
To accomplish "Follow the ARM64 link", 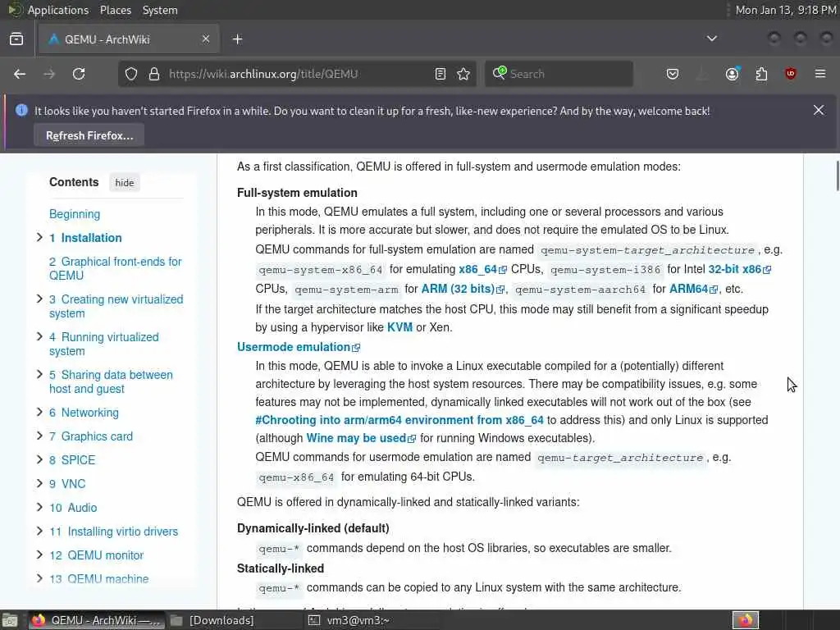I will [x=693, y=290].
